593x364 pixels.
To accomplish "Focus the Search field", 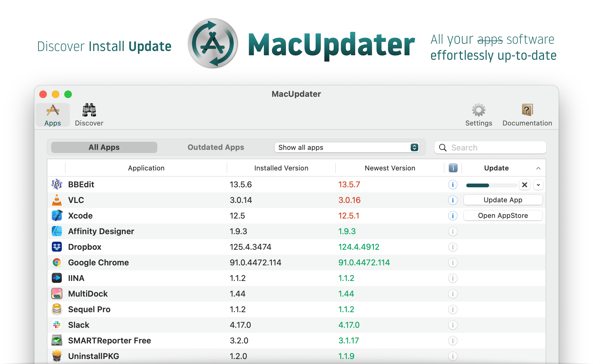I will pos(490,147).
